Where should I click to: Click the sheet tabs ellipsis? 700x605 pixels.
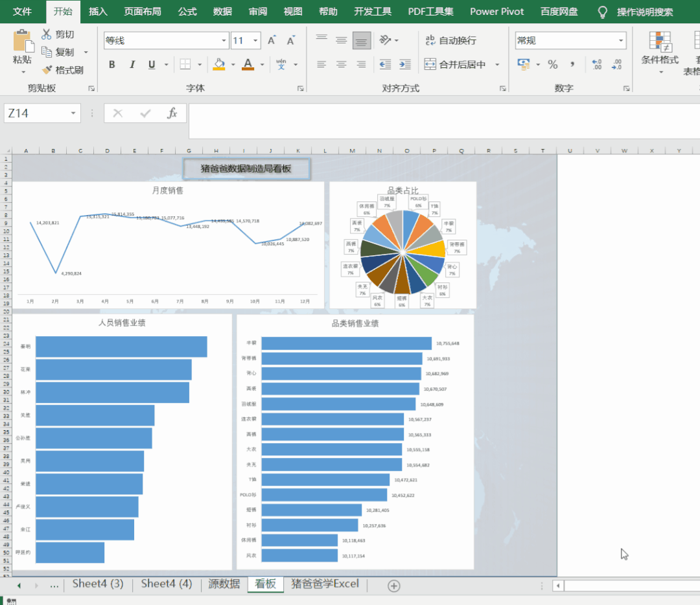coord(54,586)
